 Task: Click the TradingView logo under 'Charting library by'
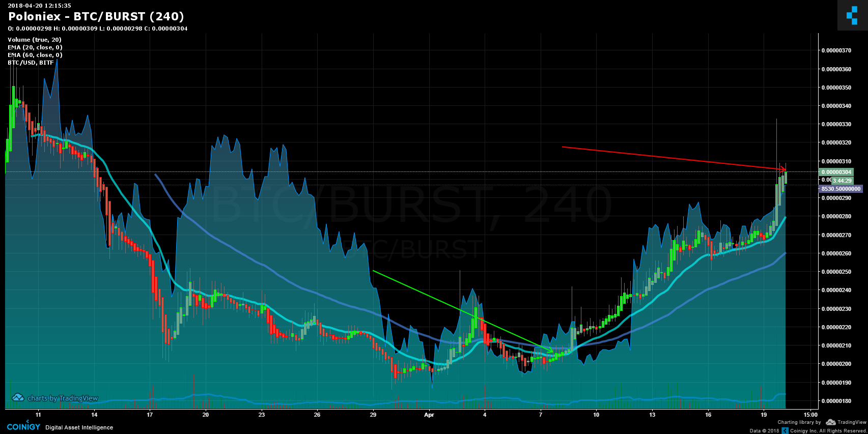(x=846, y=422)
